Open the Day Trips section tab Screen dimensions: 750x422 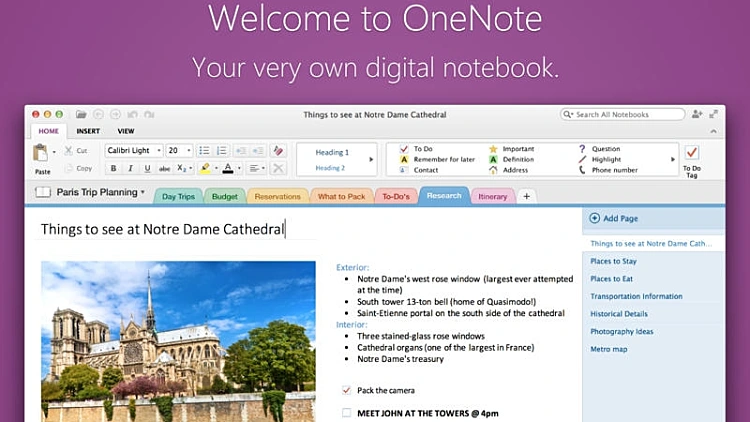click(x=178, y=196)
